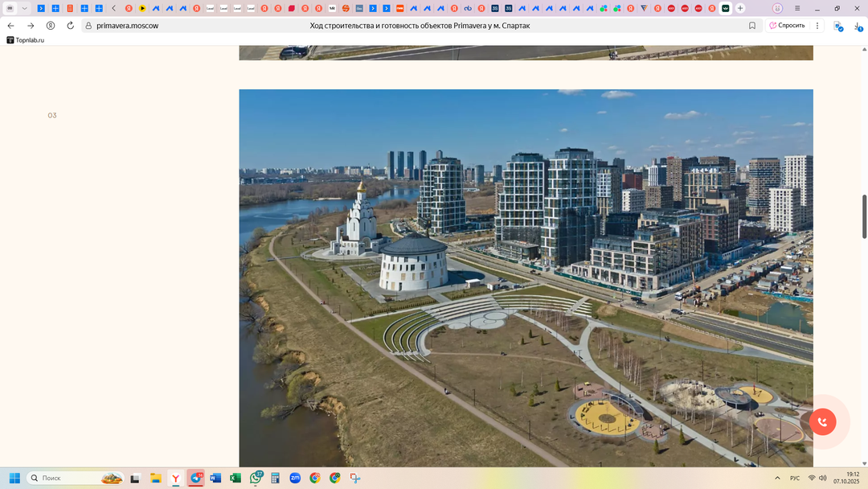Open the downloads icon in the toolbar
Screen dimensions: 868x489
click(x=858, y=26)
